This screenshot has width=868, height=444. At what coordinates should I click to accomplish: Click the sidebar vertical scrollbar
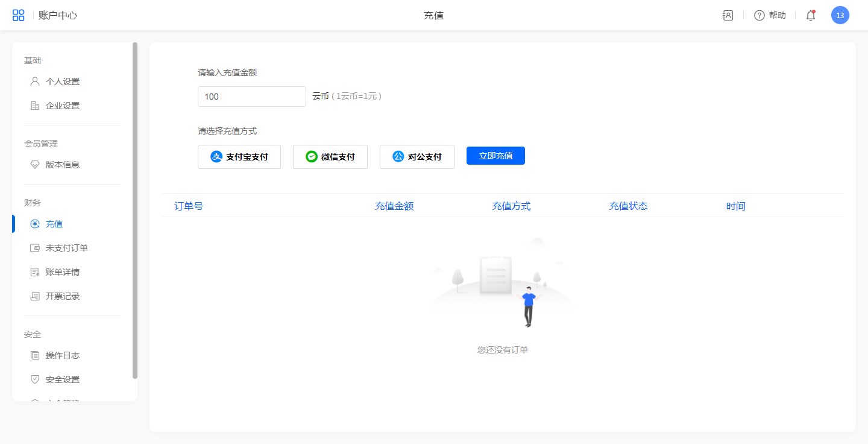pyautogui.click(x=135, y=210)
